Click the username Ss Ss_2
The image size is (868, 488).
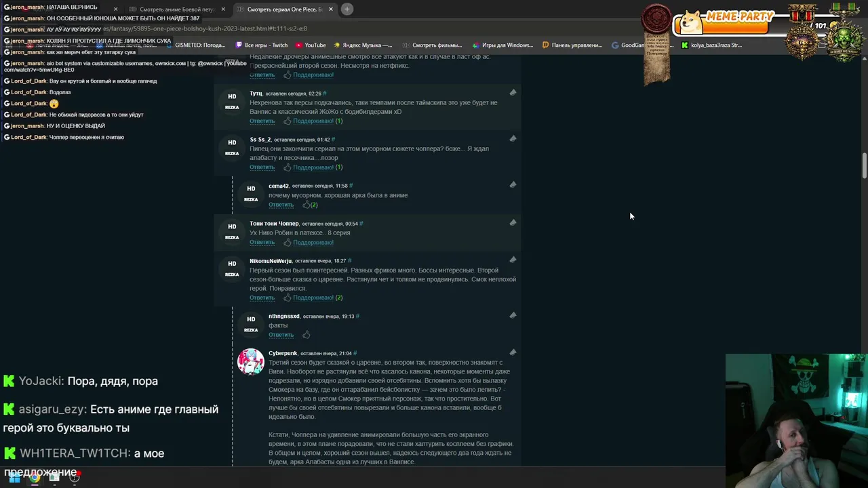pos(260,139)
